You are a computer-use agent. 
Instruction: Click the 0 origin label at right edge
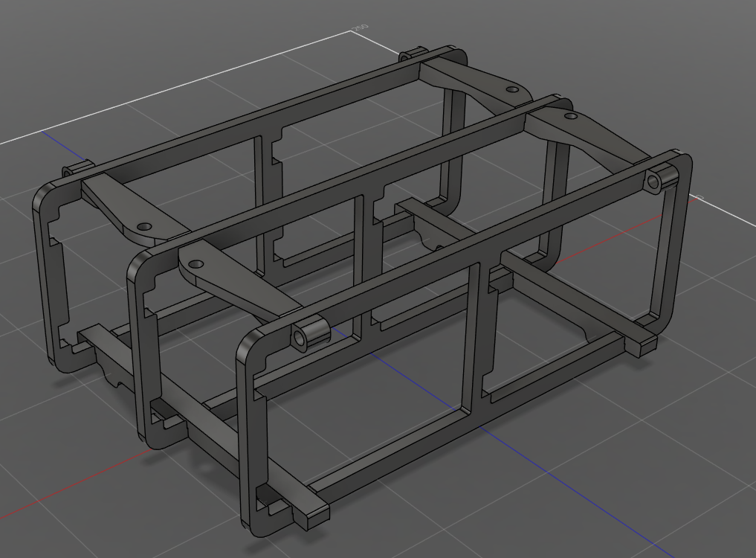click(x=697, y=197)
